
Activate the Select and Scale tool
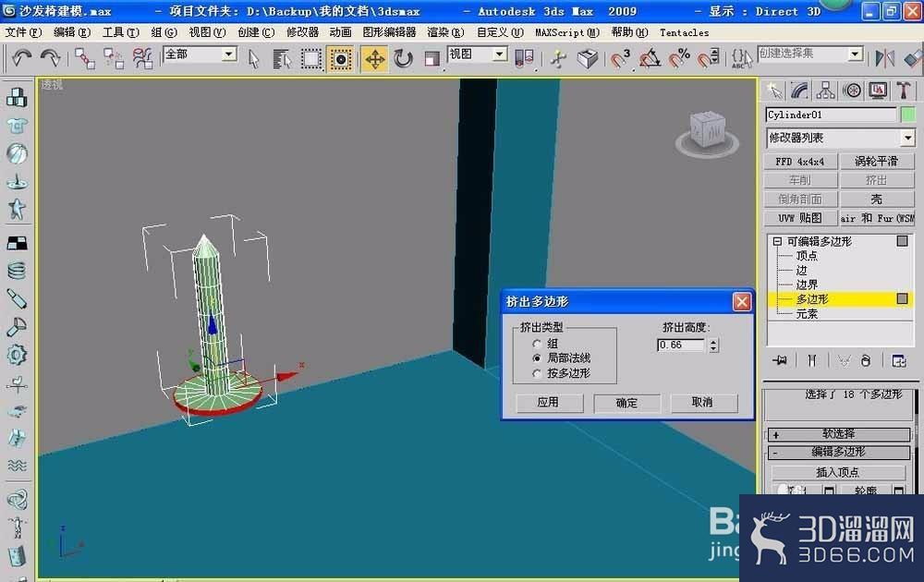click(x=432, y=59)
